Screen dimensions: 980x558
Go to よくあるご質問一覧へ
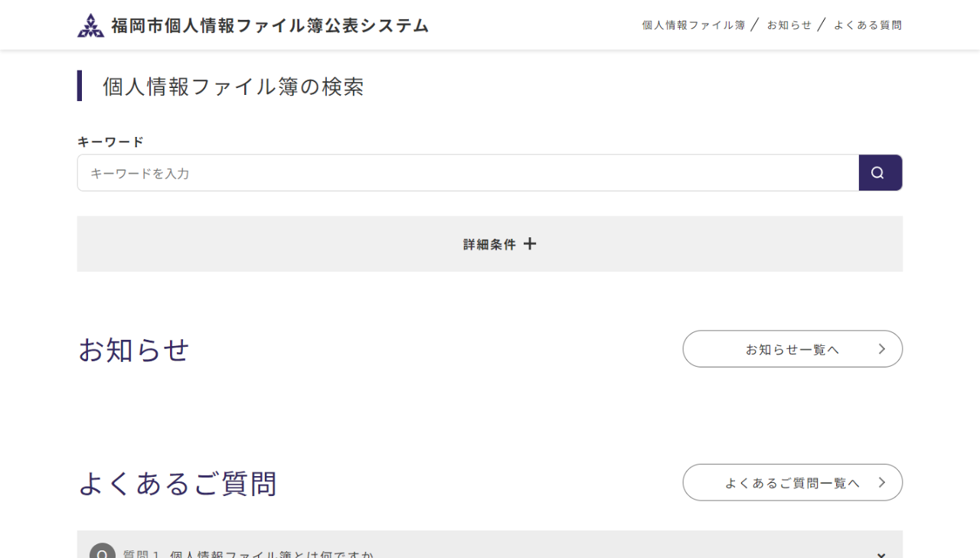coord(792,482)
